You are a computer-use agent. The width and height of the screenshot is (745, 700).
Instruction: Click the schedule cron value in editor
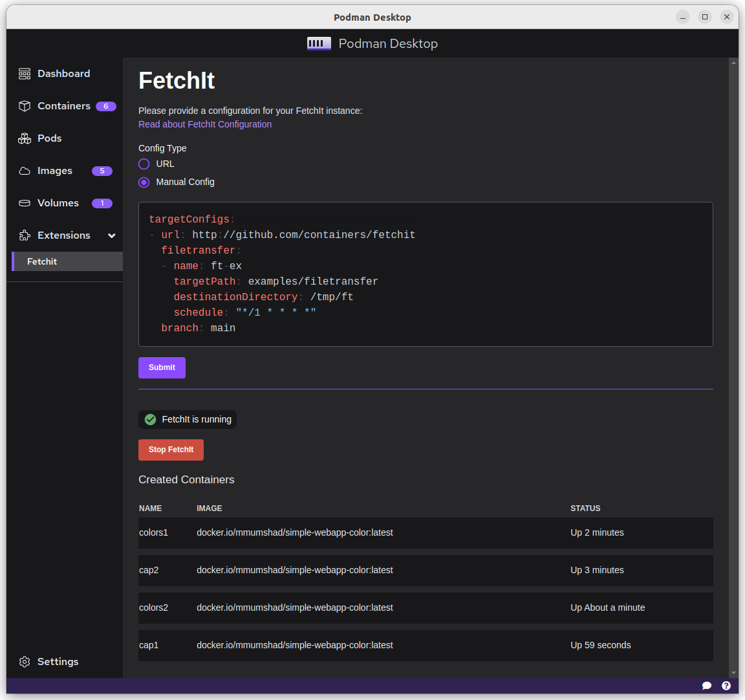(276, 312)
